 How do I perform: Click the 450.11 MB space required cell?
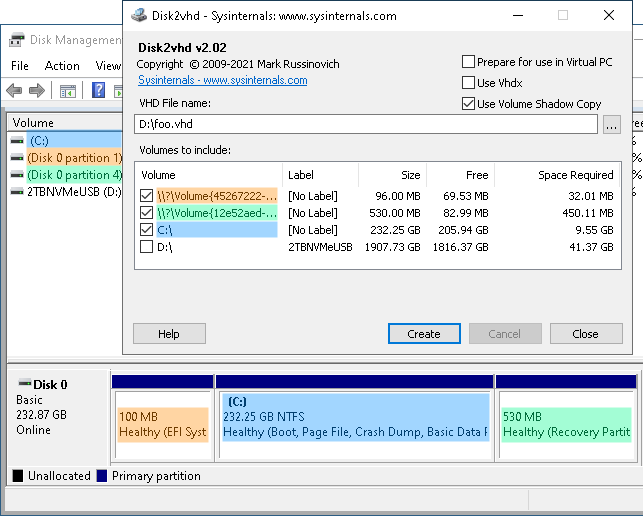(x=588, y=213)
